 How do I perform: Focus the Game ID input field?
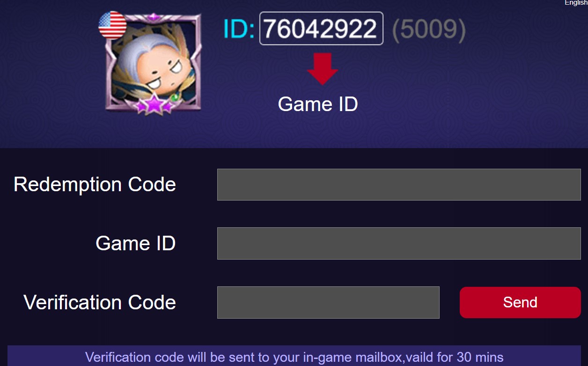click(x=399, y=243)
